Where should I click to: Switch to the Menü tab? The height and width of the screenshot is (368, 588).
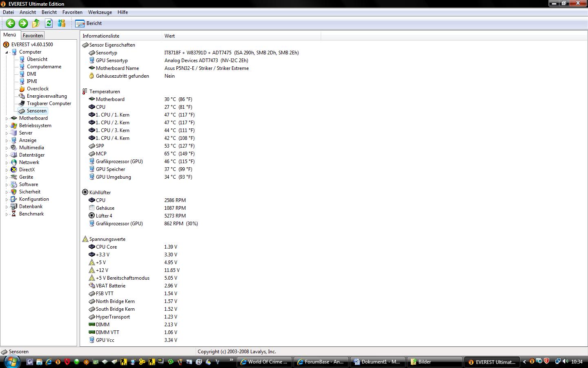10,35
